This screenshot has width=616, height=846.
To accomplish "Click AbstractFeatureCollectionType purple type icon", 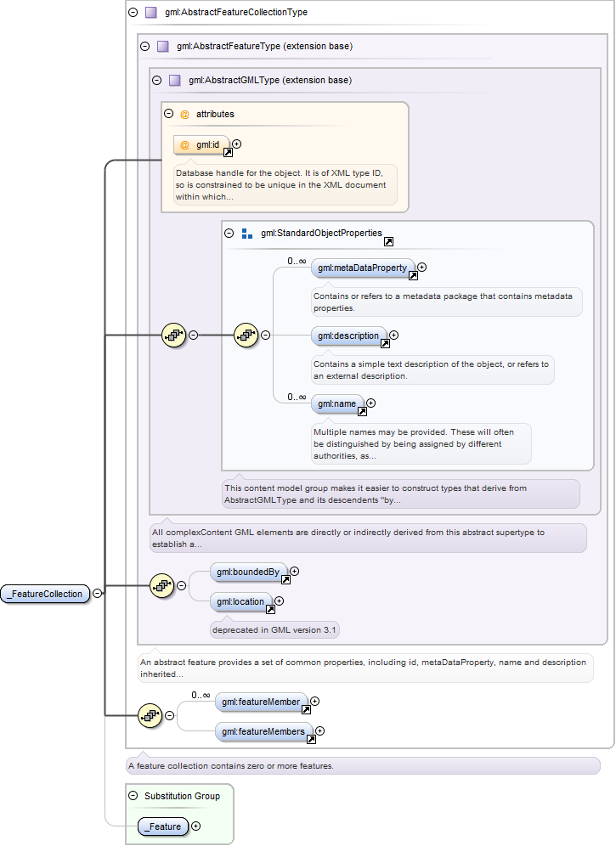I will tap(151, 12).
